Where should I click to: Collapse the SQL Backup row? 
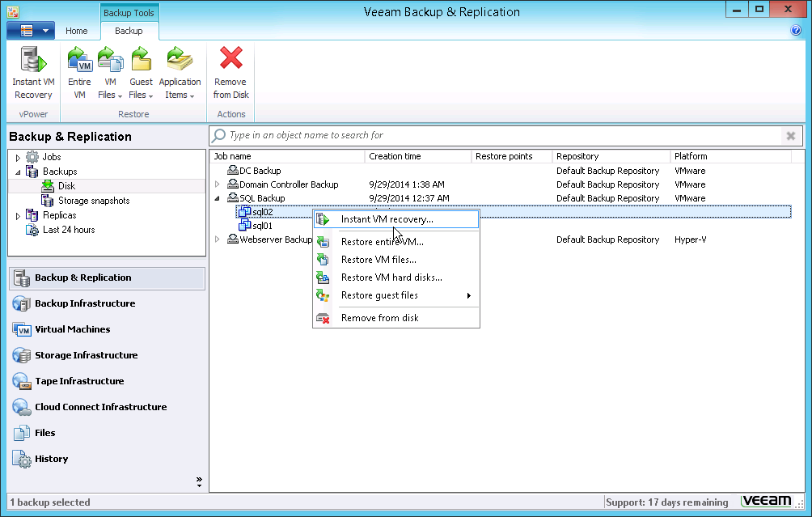[218, 198]
